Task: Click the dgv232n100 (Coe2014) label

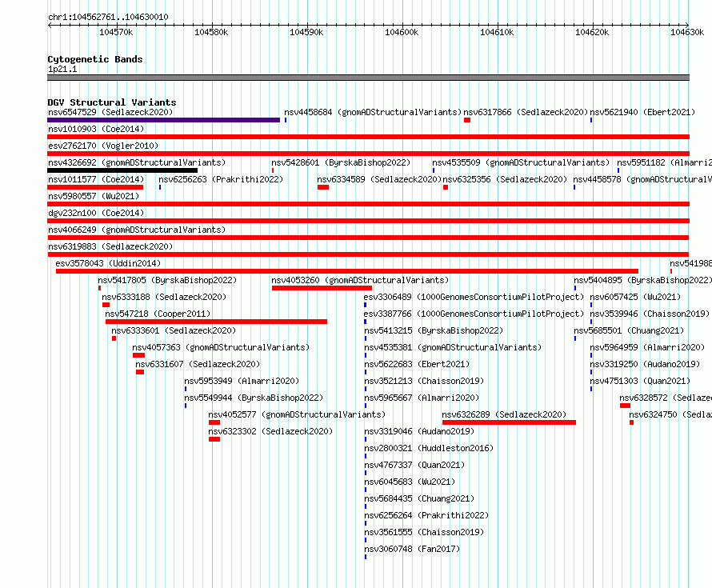Action: tap(96, 213)
